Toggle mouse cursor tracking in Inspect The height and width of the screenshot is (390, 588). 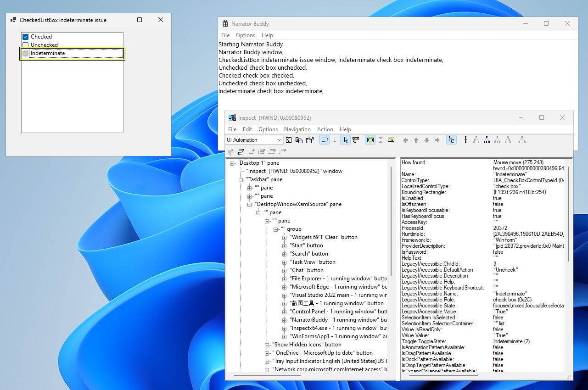(345, 139)
